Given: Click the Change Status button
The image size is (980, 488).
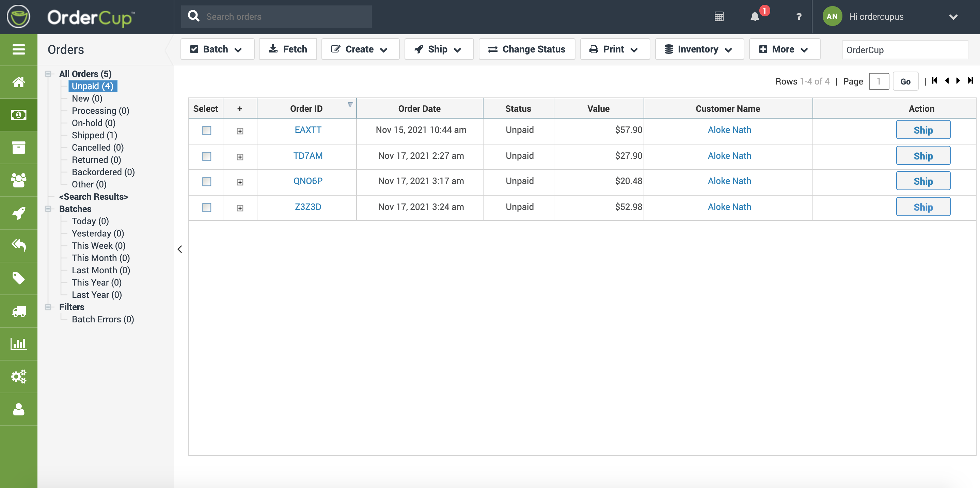Looking at the screenshot, I should 526,49.
